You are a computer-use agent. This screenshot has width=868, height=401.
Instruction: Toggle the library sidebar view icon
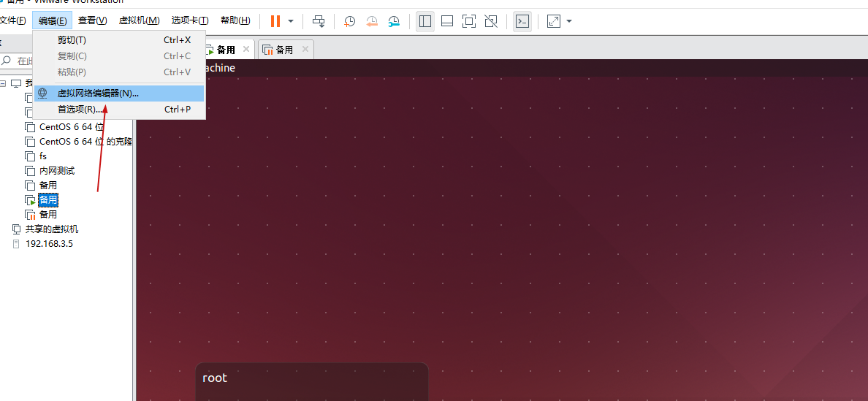pyautogui.click(x=425, y=22)
